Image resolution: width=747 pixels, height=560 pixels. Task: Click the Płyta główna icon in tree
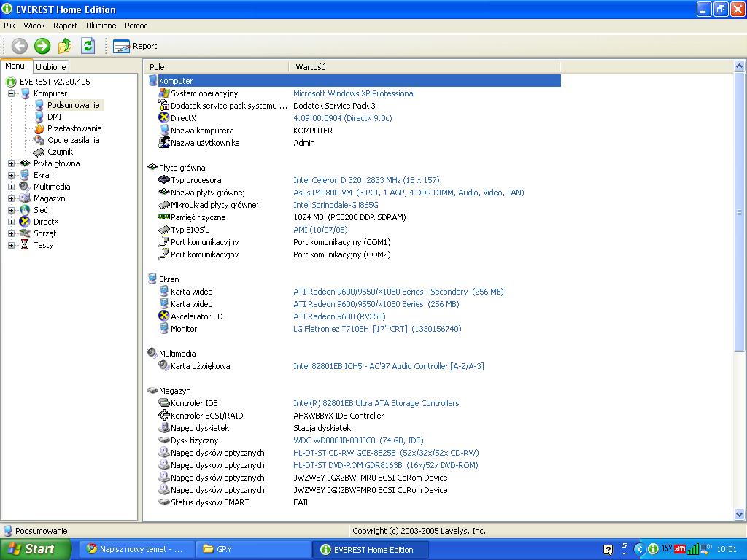(25, 163)
